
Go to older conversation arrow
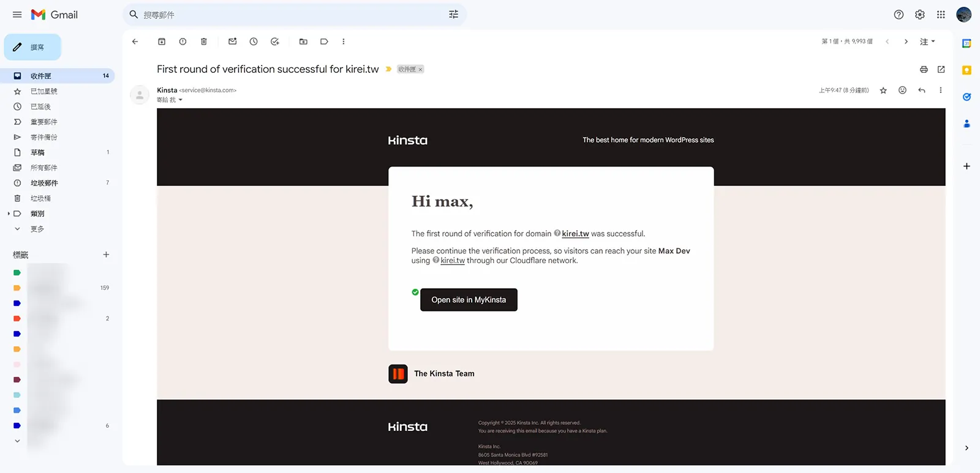pyautogui.click(x=906, y=42)
